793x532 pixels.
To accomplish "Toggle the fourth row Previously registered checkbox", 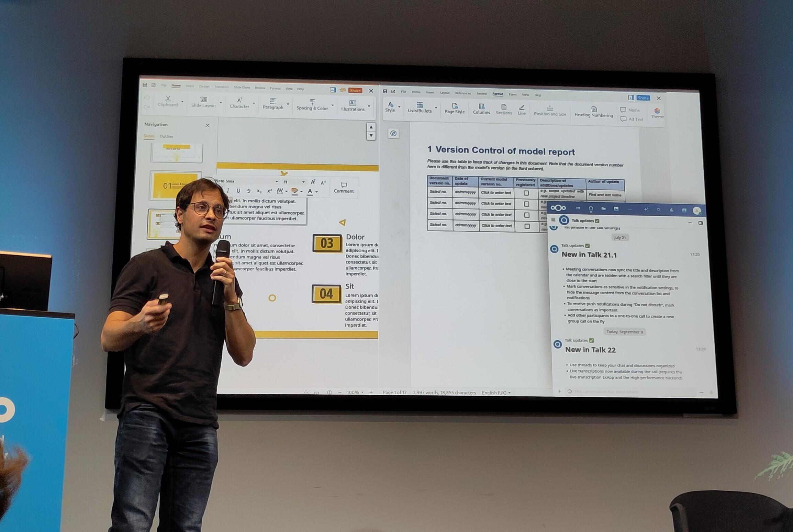I will (527, 226).
